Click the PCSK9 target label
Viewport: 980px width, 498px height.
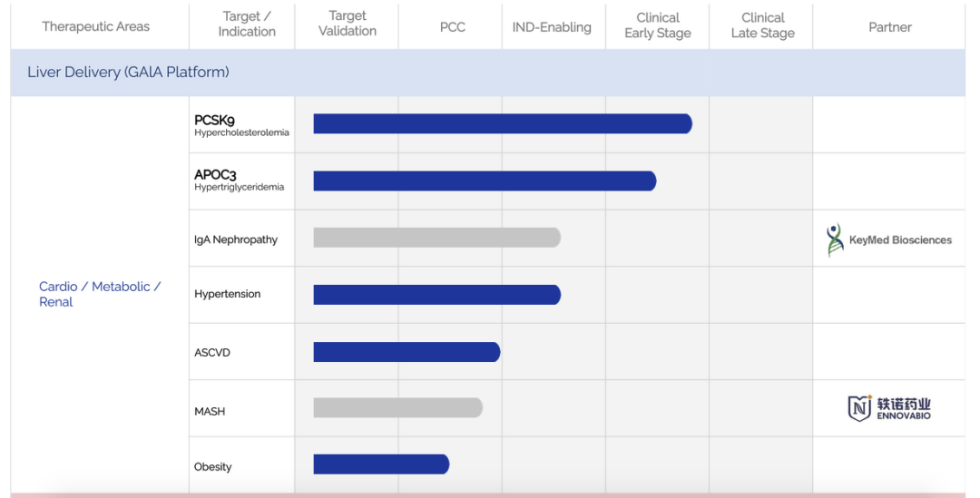pyautogui.click(x=215, y=121)
